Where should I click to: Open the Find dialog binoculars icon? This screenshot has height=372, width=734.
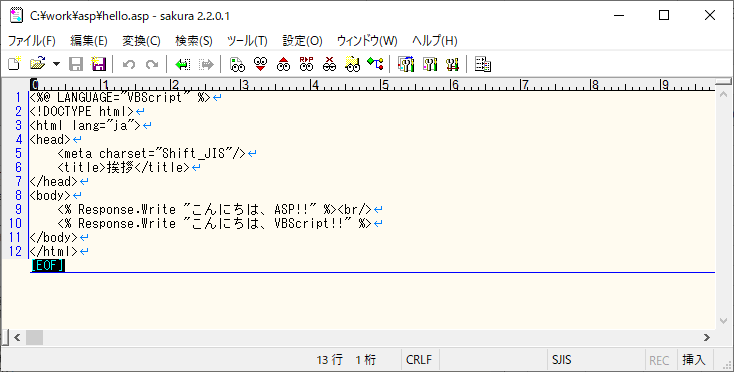pos(237,64)
